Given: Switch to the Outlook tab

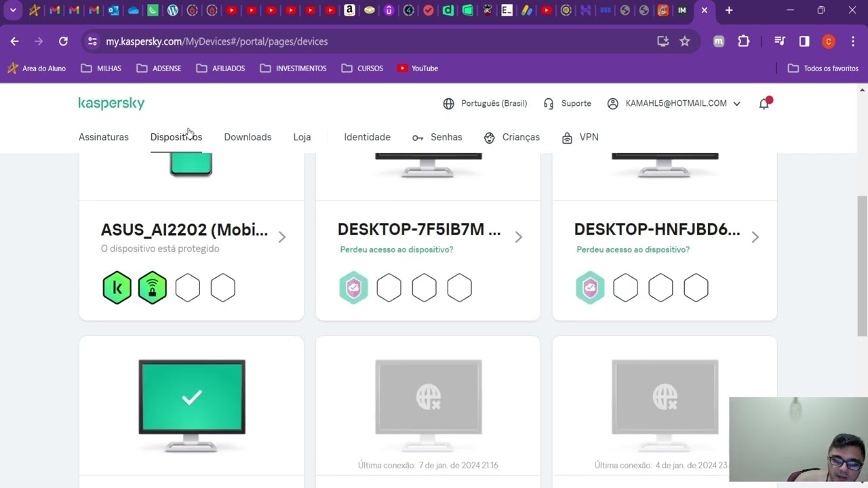Looking at the screenshot, I should [113, 10].
